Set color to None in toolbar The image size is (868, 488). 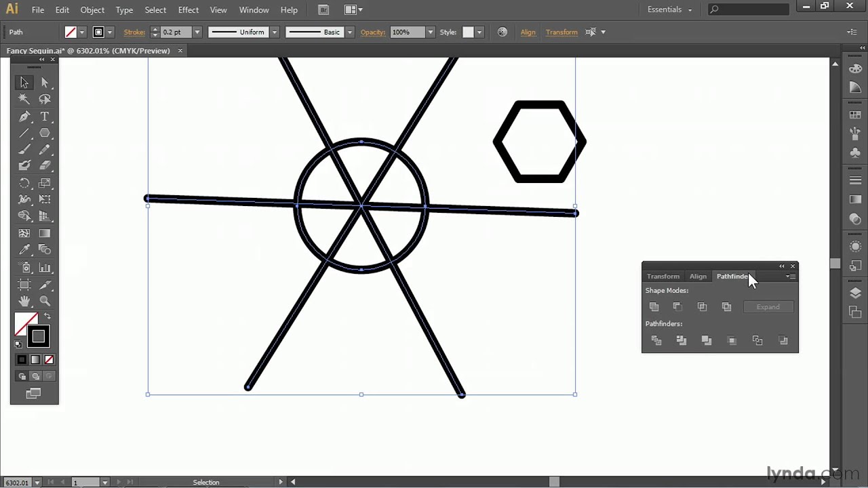click(x=49, y=359)
